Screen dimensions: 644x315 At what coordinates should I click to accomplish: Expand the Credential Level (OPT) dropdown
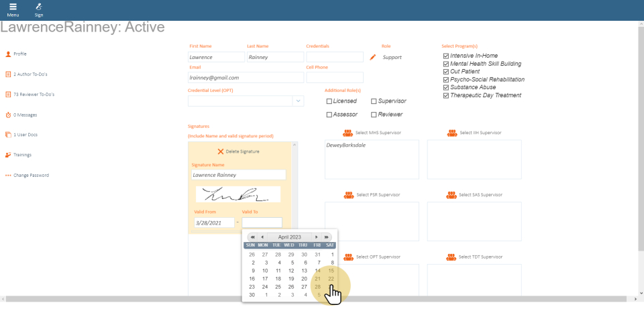[x=298, y=101]
